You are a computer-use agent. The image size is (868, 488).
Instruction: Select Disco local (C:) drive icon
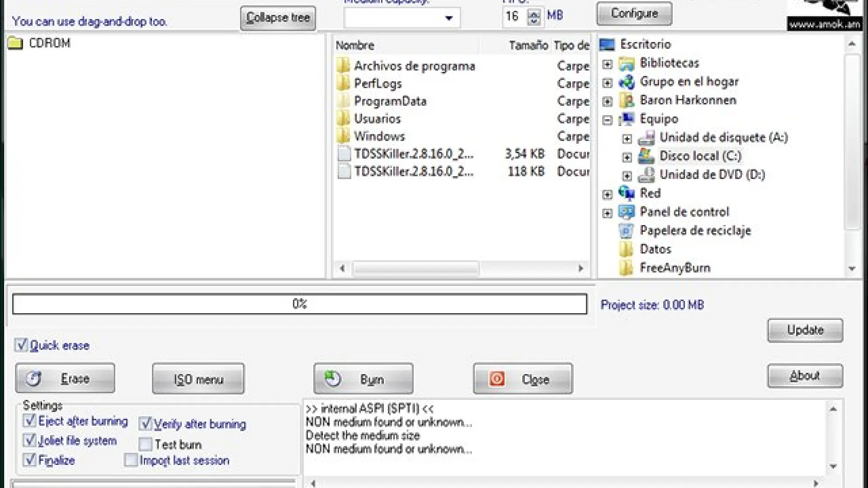tap(646, 156)
